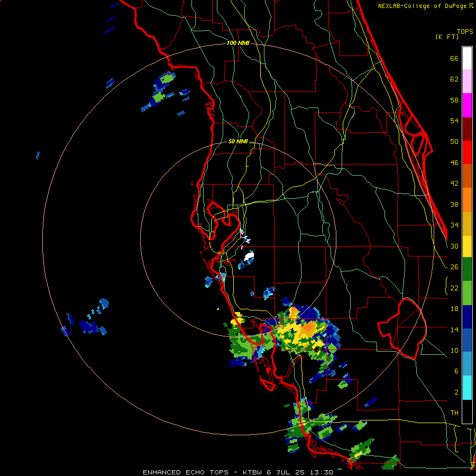This screenshot has height=476, width=476.
Task: Select the 42 legend value
Action: [454, 184]
